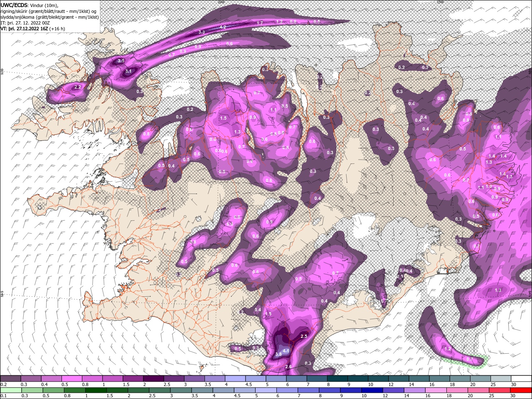Screen dimensions: 532x399
Task: Click the dark teal 8 swatch in upper legend
Action: 337,379
